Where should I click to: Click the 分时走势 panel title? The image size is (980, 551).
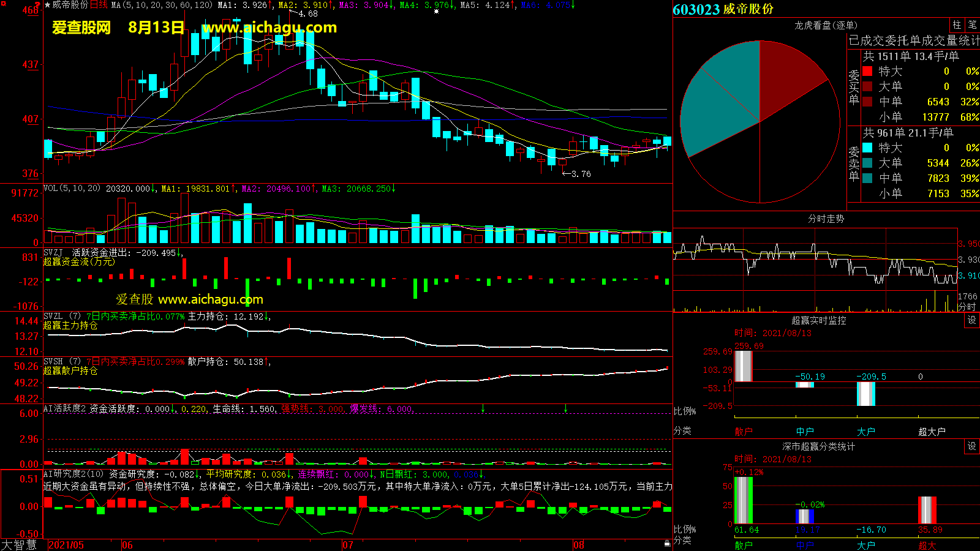click(826, 219)
